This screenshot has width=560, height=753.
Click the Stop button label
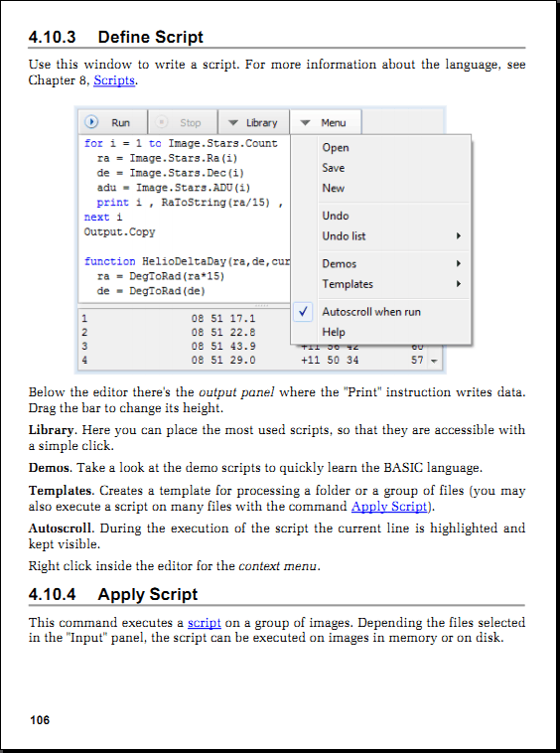click(x=190, y=123)
